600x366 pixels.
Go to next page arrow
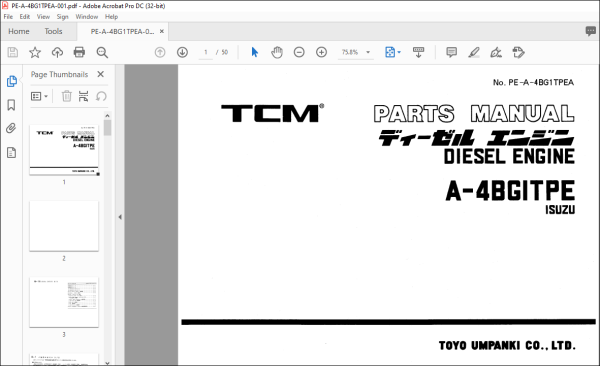[182, 52]
